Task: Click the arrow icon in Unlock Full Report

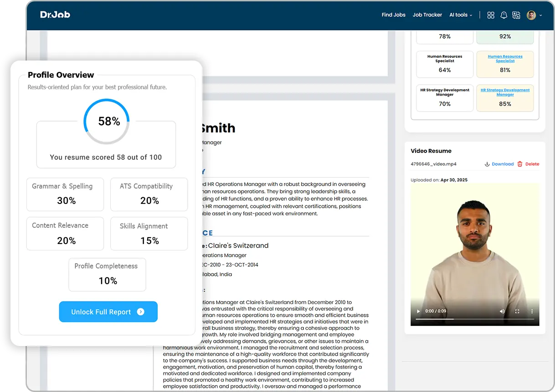Action: tap(140, 312)
